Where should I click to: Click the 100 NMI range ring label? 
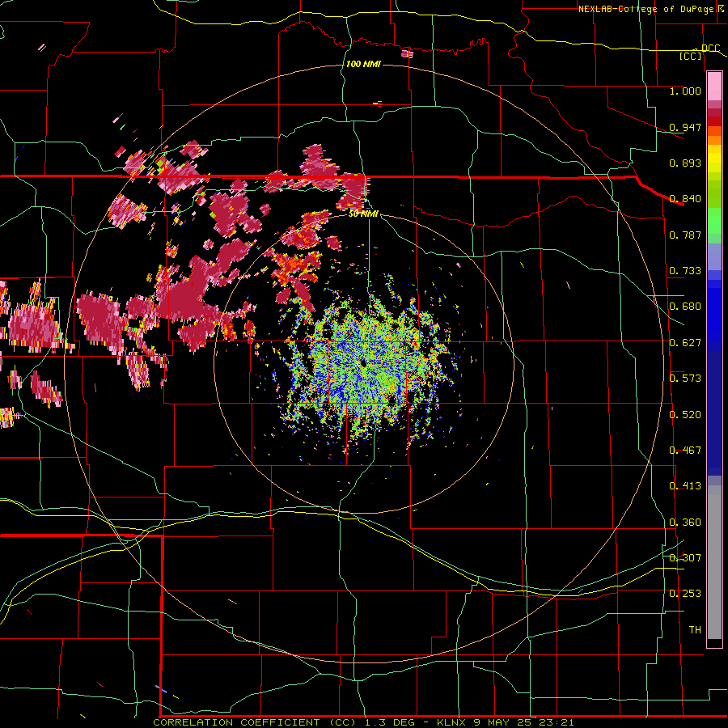pos(363,64)
